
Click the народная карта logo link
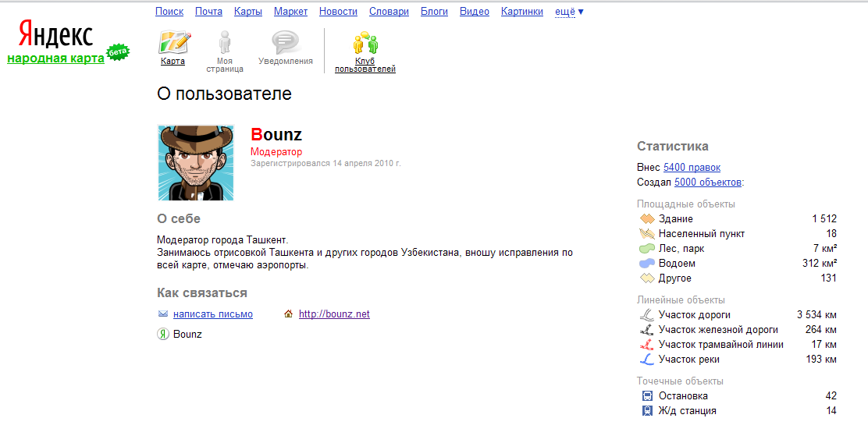point(55,58)
